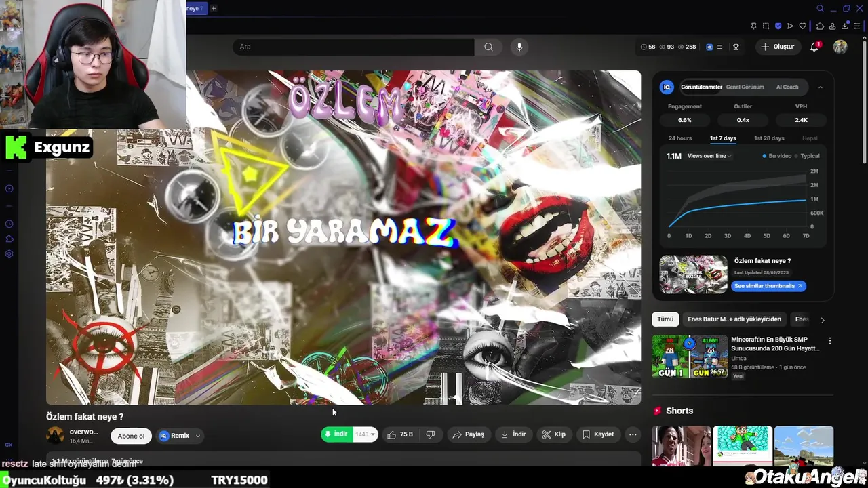The height and width of the screenshot is (488, 868).
Task: Toggle the Typical legend series
Action: click(x=807, y=156)
